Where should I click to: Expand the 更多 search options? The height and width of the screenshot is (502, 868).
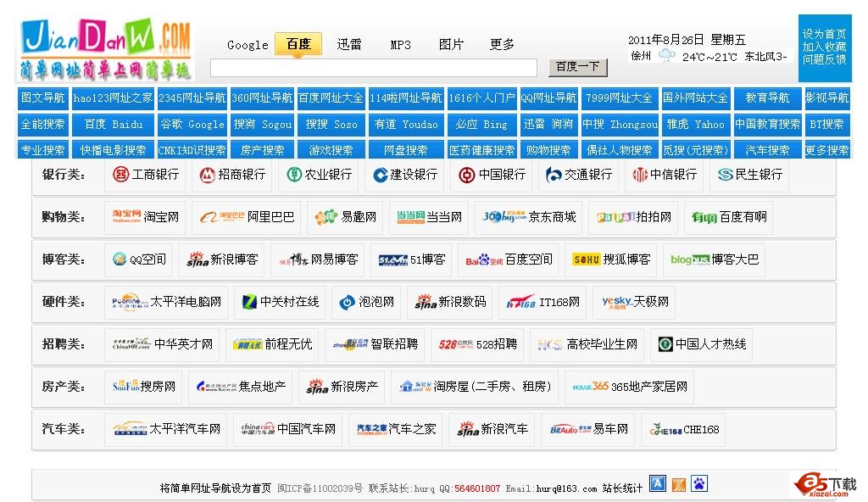pyautogui.click(x=501, y=44)
